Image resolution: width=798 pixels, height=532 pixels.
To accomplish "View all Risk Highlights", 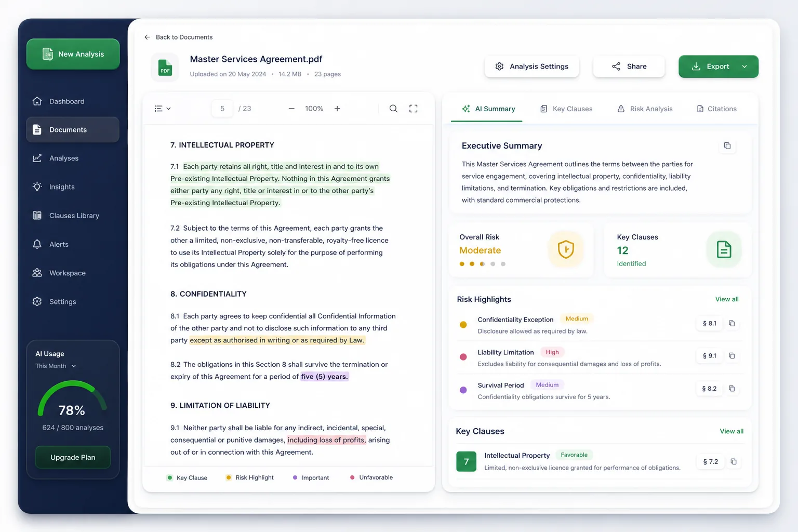I will 727,299.
